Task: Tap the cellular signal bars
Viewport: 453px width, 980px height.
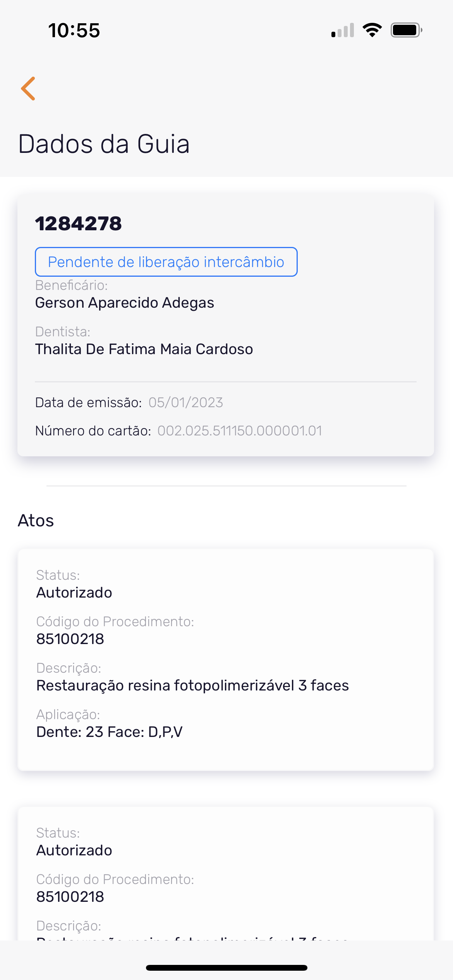Action: click(x=343, y=30)
